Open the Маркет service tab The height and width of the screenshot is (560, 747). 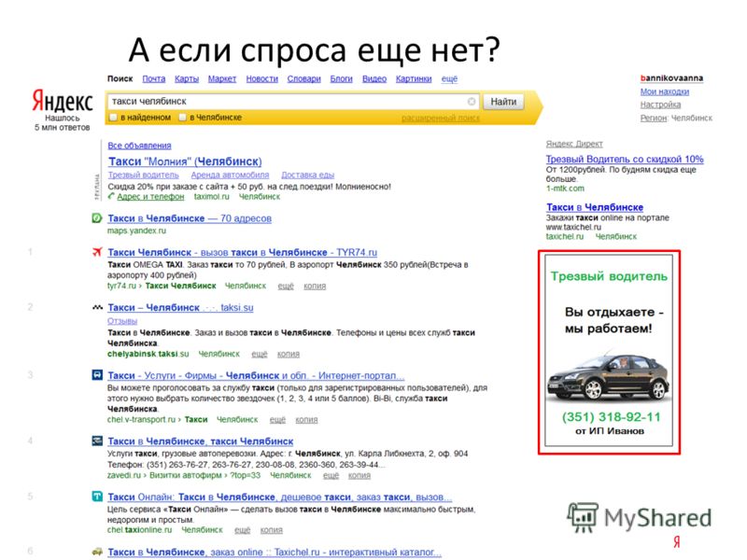pos(222,79)
